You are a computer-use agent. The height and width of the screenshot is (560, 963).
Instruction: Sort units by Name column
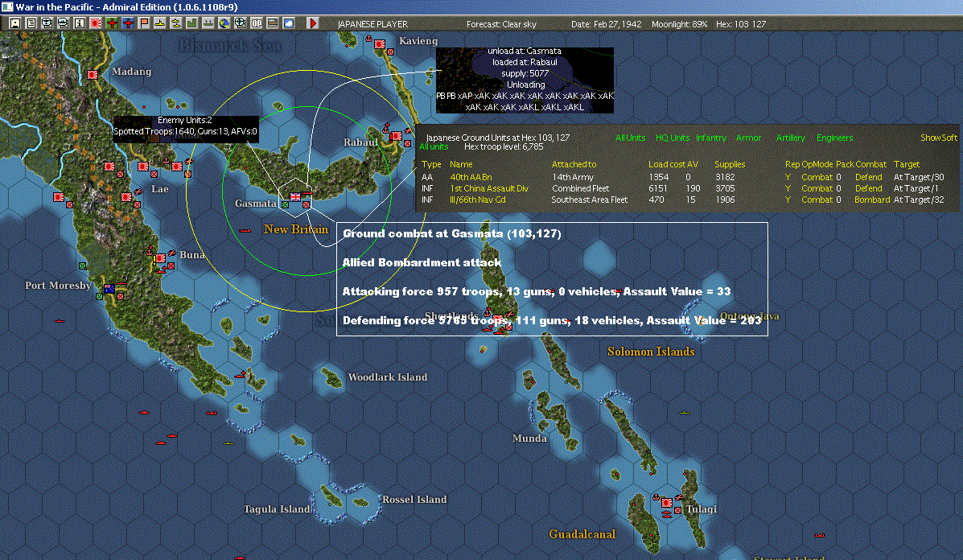pyautogui.click(x=461, y=164)
